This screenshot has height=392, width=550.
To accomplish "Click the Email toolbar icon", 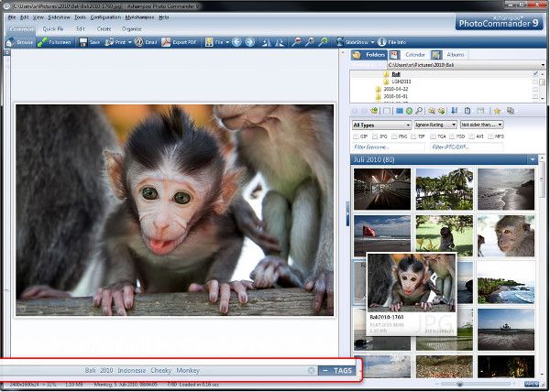I will (145, 42).
